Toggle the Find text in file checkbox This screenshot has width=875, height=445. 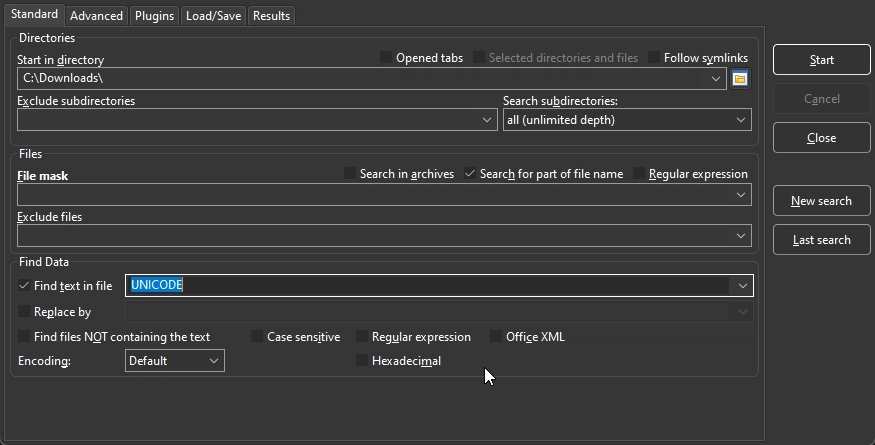point(25,286)
